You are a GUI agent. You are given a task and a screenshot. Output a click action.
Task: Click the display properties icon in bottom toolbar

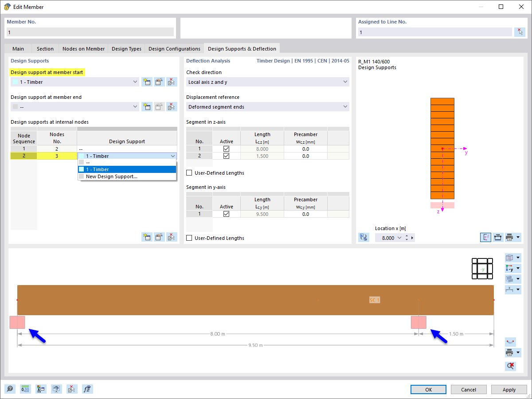(41, 389)
